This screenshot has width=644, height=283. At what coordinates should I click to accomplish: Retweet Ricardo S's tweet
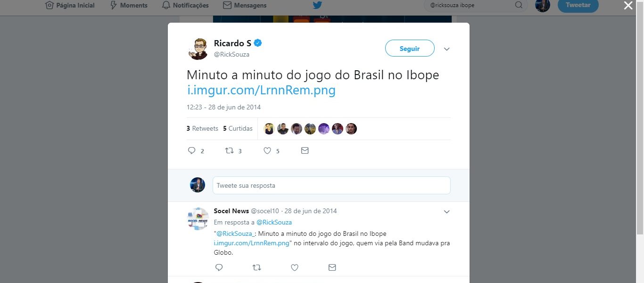[229, 150]
